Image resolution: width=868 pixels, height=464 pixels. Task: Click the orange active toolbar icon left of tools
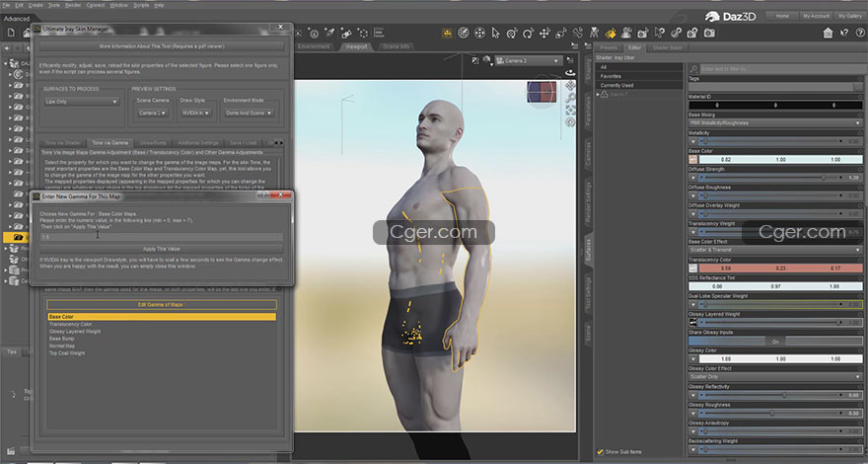pos(447,34)
